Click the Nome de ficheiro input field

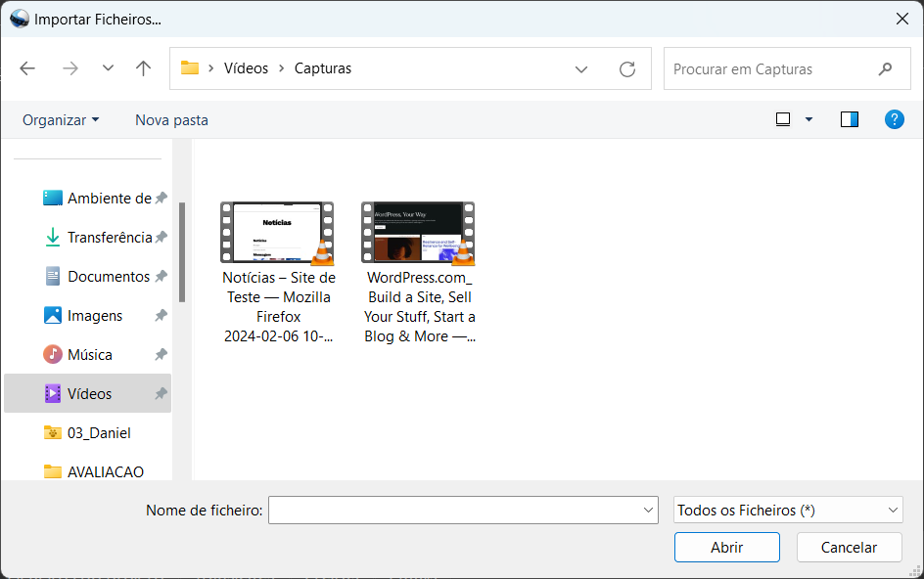point(454,510)
